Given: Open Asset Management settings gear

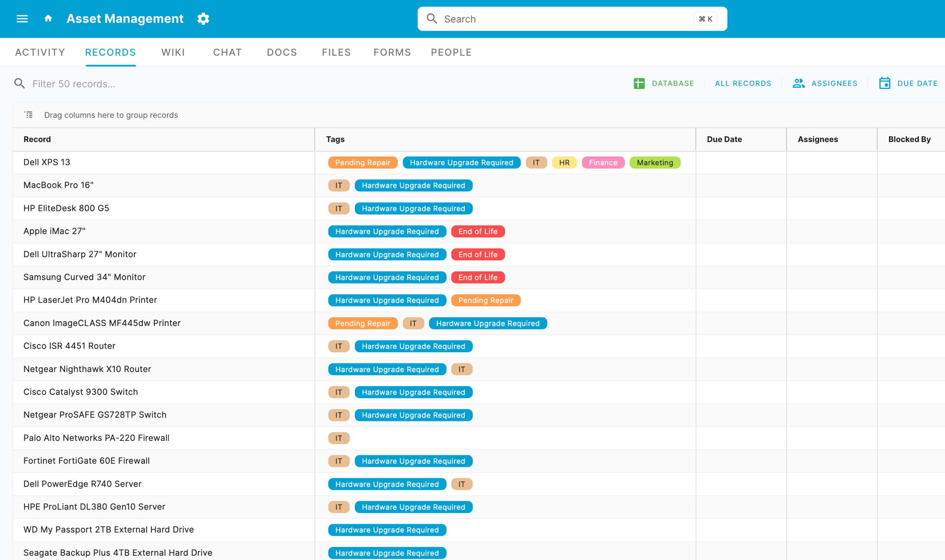Looking at the screenshot, I should [x=203, y=19].
